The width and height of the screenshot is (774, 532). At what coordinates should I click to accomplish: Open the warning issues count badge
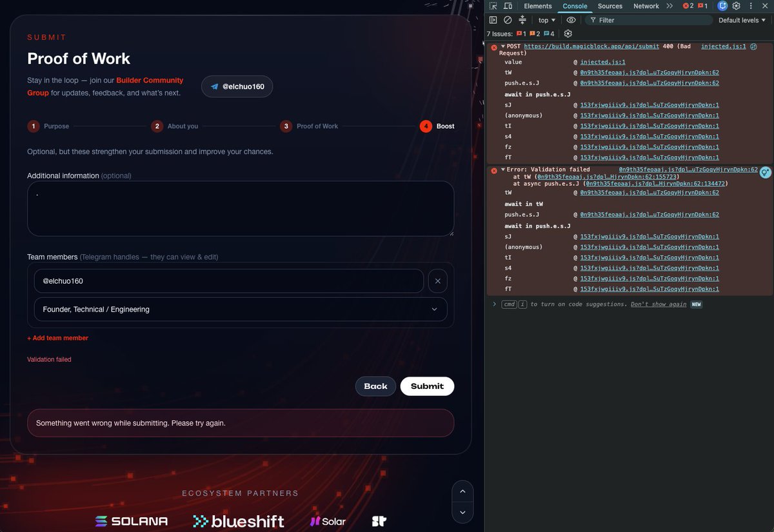click(702, 6)
